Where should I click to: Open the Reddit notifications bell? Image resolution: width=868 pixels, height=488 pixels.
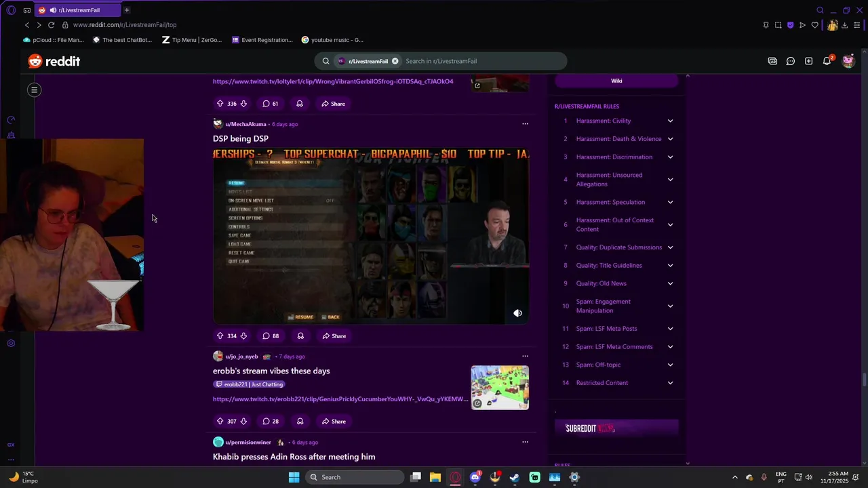tap(827, 61)
